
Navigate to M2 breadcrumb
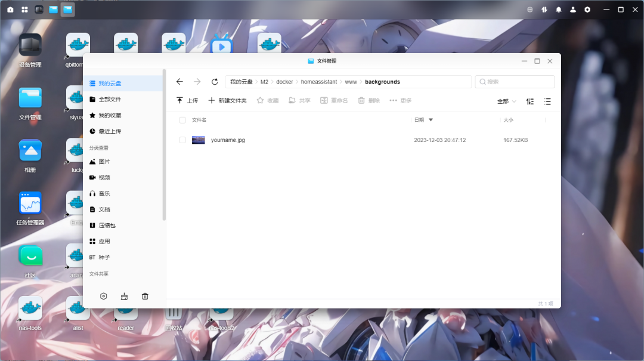[x=264, y=82]
